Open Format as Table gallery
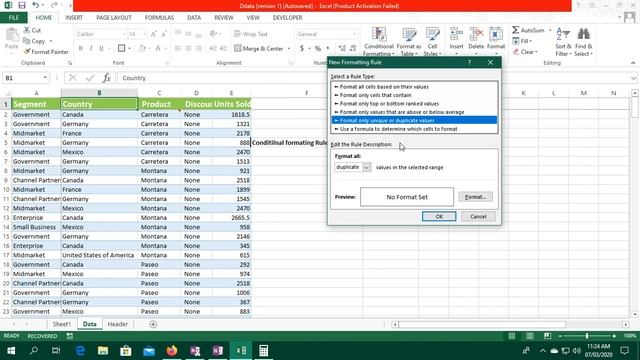Screen dimensions: 640x360 click(x=409, y=42)
